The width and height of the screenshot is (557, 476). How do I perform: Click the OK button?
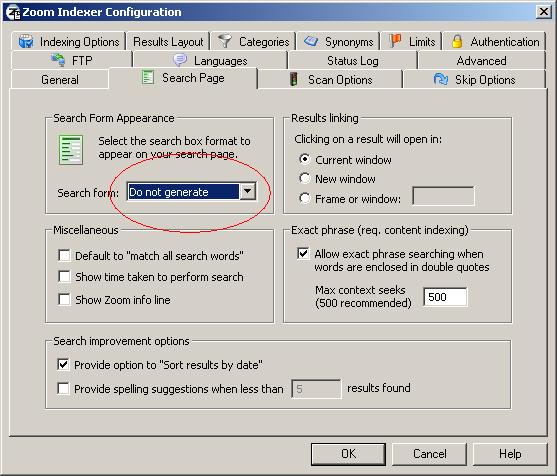pyautogui.click(x=348, y=454)
